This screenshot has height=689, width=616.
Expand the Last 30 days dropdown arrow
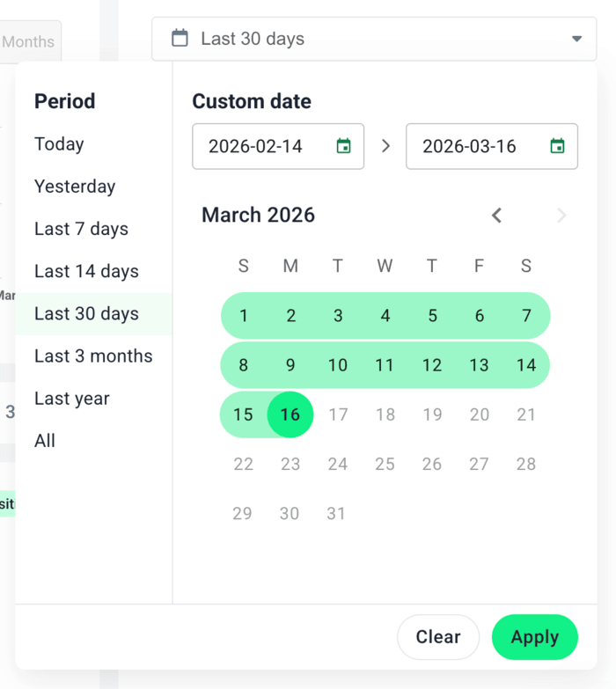pyautogui.click(x=576, y=39)
